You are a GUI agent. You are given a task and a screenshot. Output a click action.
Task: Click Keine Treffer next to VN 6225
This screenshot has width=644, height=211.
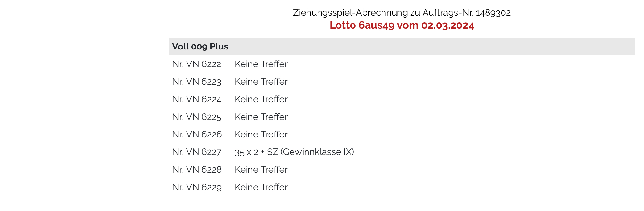tap(261, 117)
